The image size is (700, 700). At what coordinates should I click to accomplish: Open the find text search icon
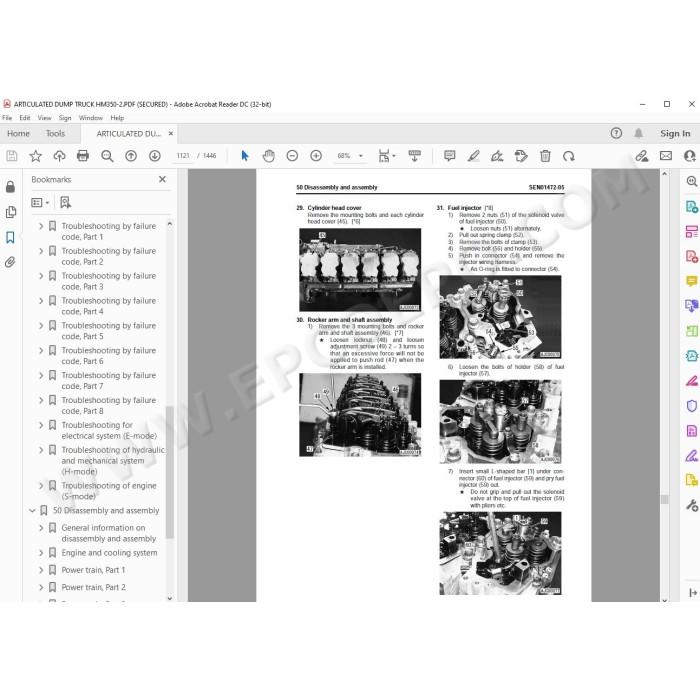107,156
